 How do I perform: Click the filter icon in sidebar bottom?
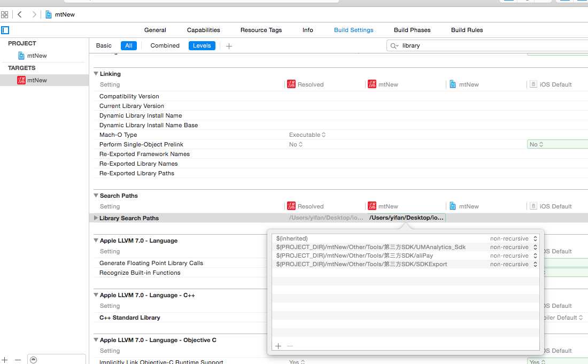coord(33,360)
